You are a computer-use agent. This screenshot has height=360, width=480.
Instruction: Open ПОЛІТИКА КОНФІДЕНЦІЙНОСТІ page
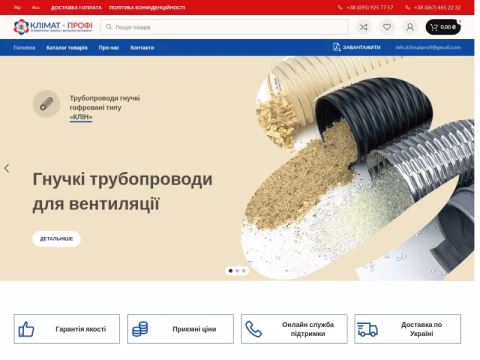click(x=147, y=7)
